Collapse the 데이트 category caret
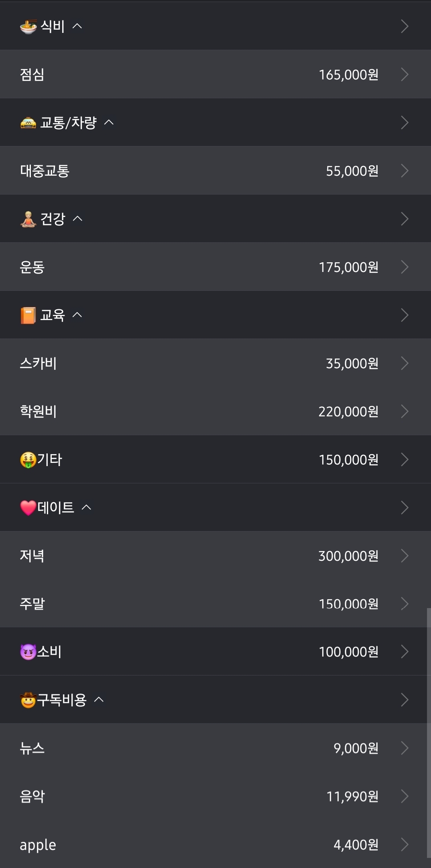This screenshot has height=868, width=431. (x=86, y=507)
